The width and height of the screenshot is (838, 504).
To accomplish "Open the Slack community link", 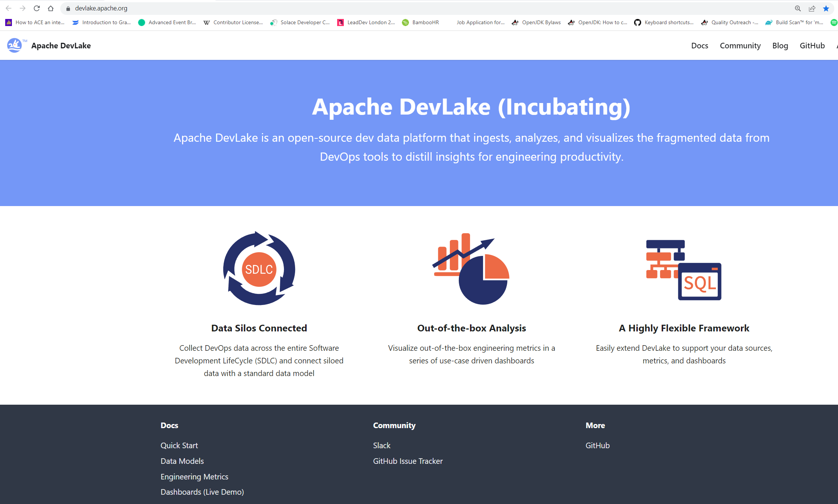I will 381,445.
